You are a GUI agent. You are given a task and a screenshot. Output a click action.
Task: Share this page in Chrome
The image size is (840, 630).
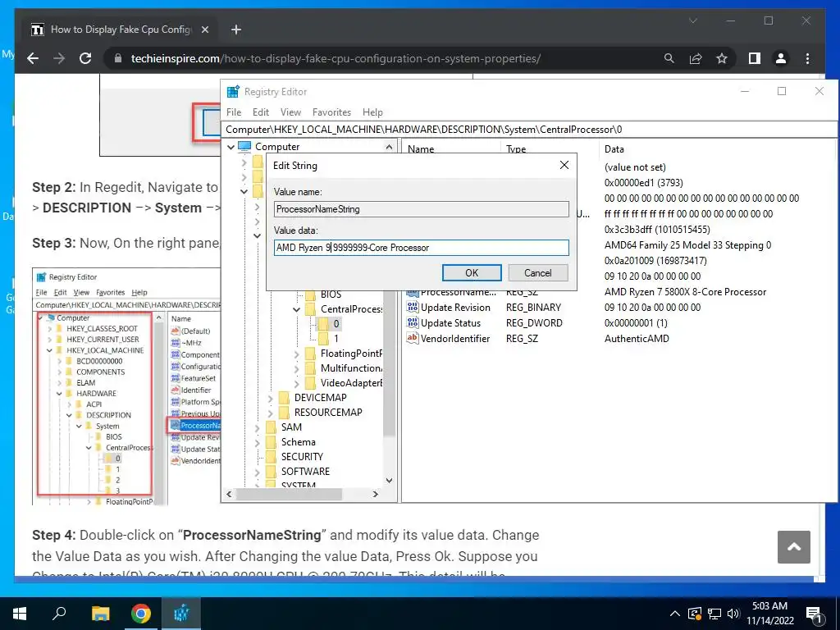coord(696,58)
